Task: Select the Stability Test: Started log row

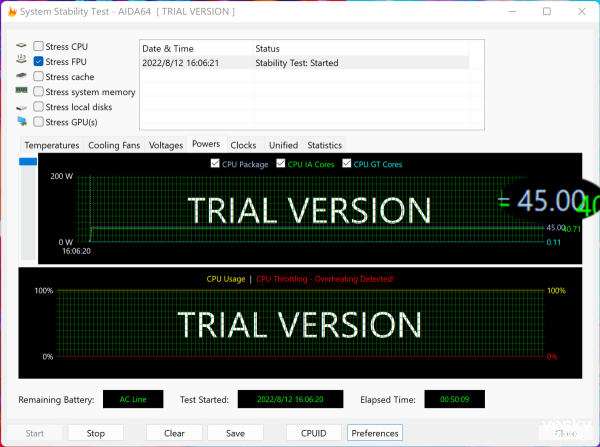Action: coord(312,63)
